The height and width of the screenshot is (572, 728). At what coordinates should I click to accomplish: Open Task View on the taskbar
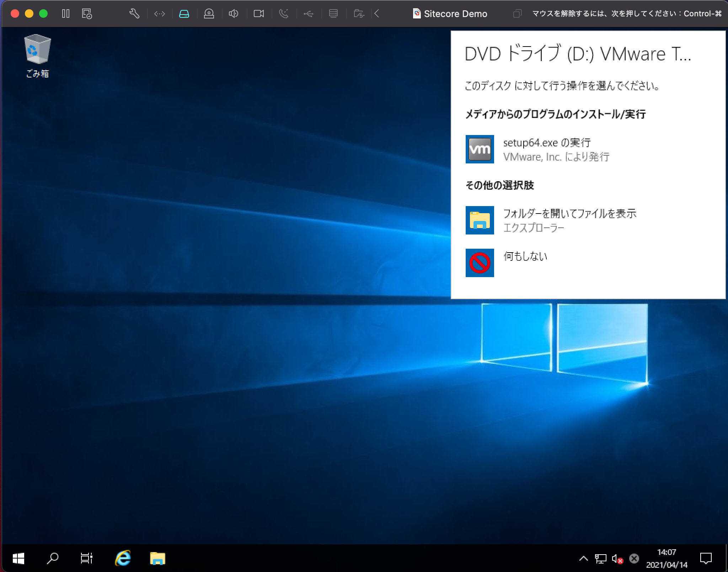(86, 558)
